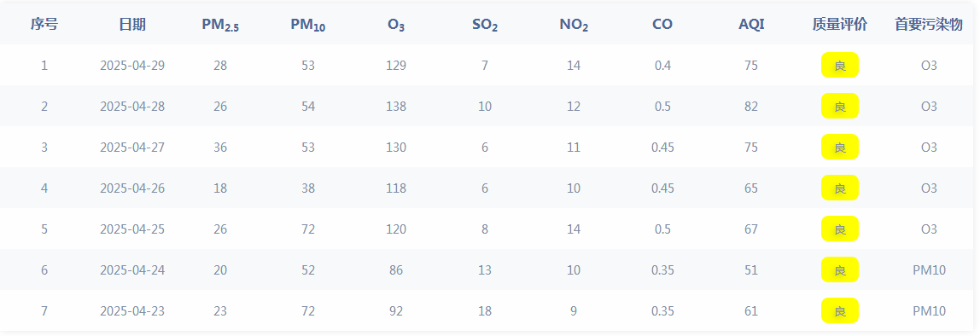This screenshot has width=980, height=336.
Task: Click PM10 pollutant cell for 2025-04-24
Action: 929,269
